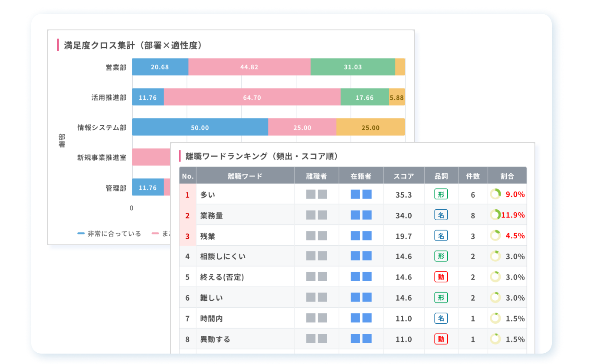Click the 営業部 axis label
This screenshot has height=364, width=590.
[116, 67]
